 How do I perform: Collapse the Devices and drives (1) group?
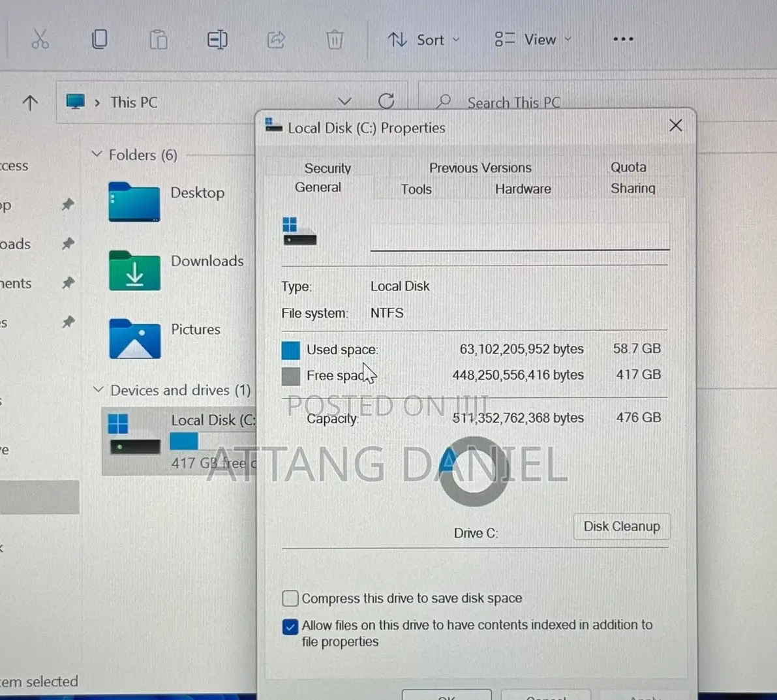point(98,389)
